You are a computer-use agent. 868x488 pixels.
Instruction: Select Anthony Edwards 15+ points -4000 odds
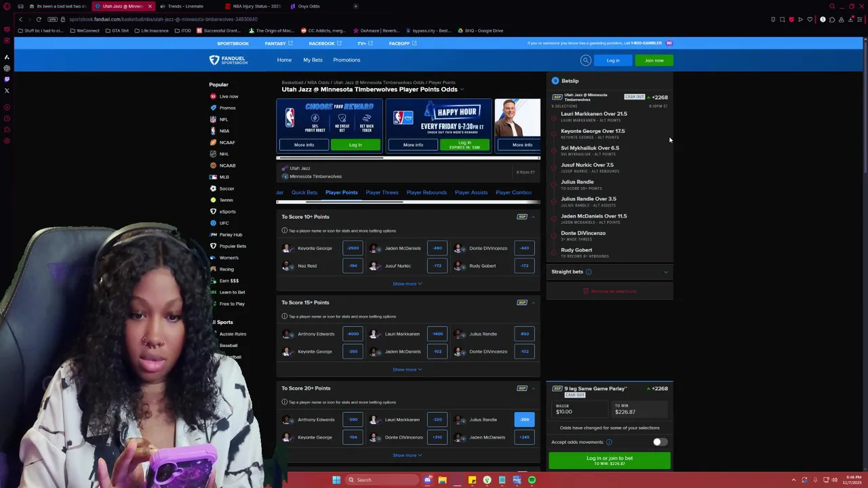[x=353, y=333]
